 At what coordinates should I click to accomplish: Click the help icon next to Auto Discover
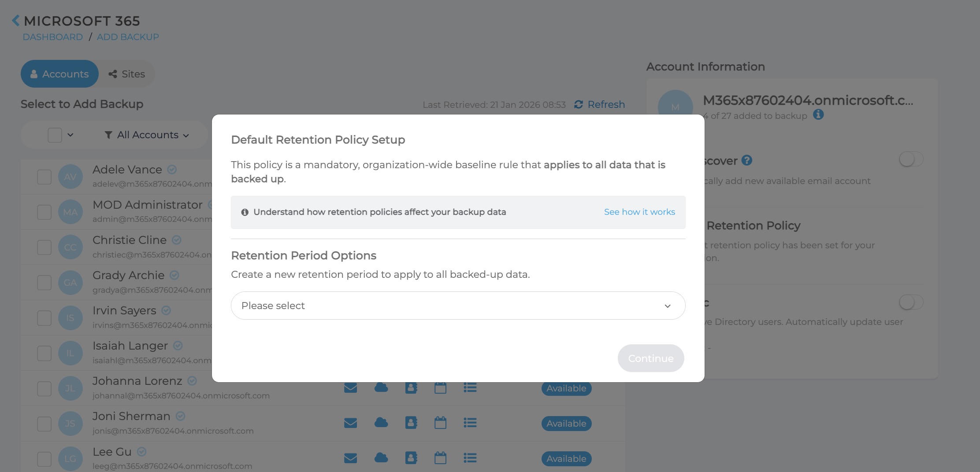[746, 160]
